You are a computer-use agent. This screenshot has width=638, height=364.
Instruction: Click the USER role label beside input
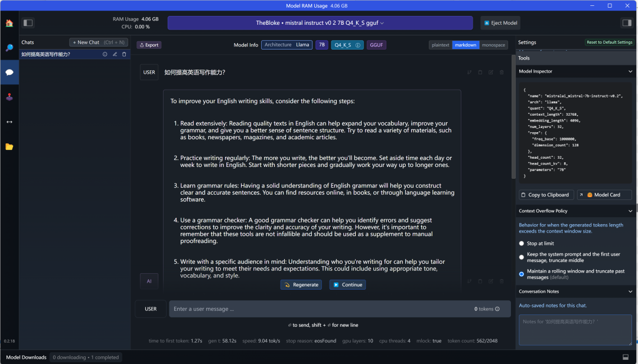[x=151, y=309]
